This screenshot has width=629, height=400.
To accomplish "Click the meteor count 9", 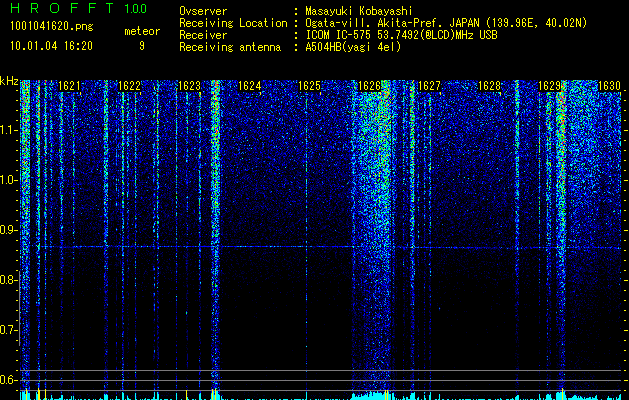I will click(142, 46).
